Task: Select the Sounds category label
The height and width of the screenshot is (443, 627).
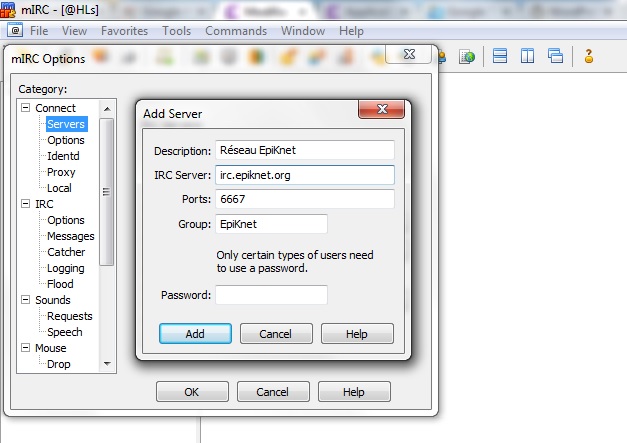Action: (53, 300)
